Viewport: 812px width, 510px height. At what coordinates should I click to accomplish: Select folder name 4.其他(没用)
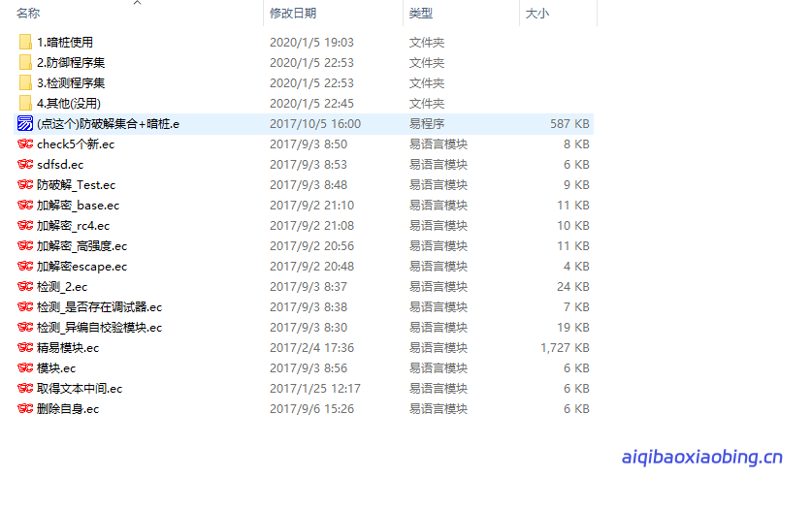click(69, 103)
